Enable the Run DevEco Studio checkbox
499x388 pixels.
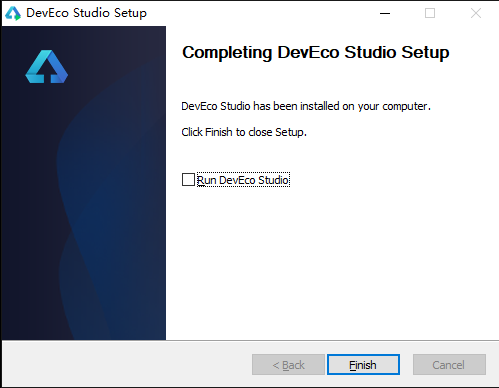tap(188, 180)
